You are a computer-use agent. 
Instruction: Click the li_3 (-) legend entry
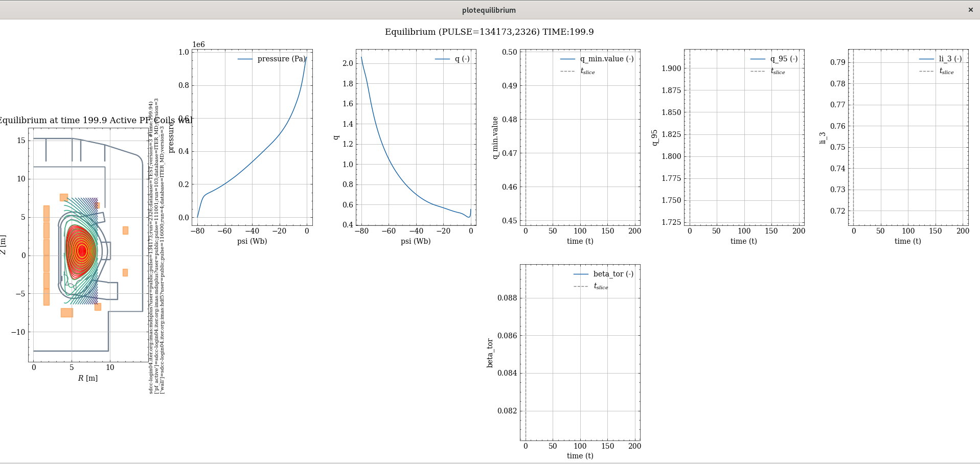click(940, 59)
